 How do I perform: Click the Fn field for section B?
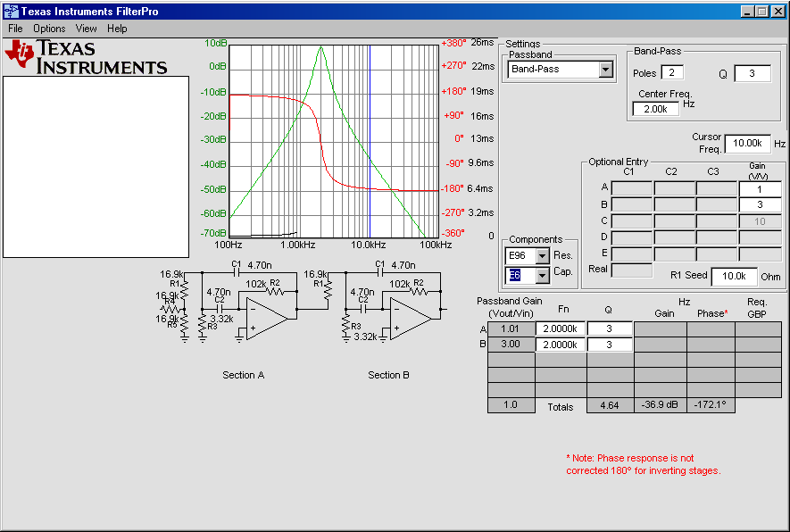561,345
